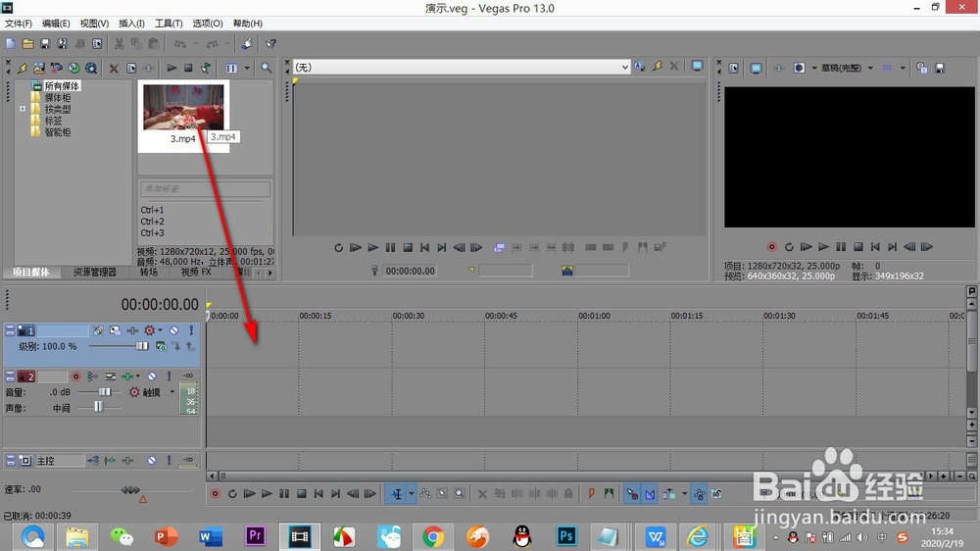Open the media views dropdown arrow
980x551 pixels.
click(x=247, y=68)
